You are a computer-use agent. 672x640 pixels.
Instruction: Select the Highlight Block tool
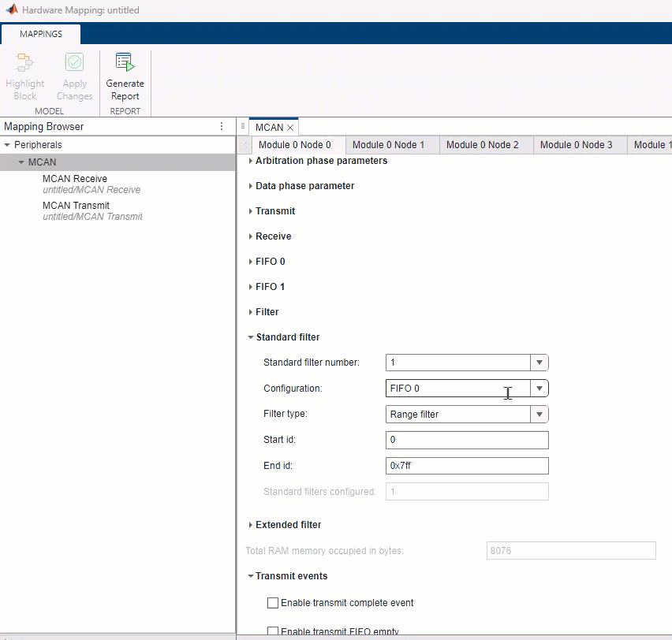point(24,75)
